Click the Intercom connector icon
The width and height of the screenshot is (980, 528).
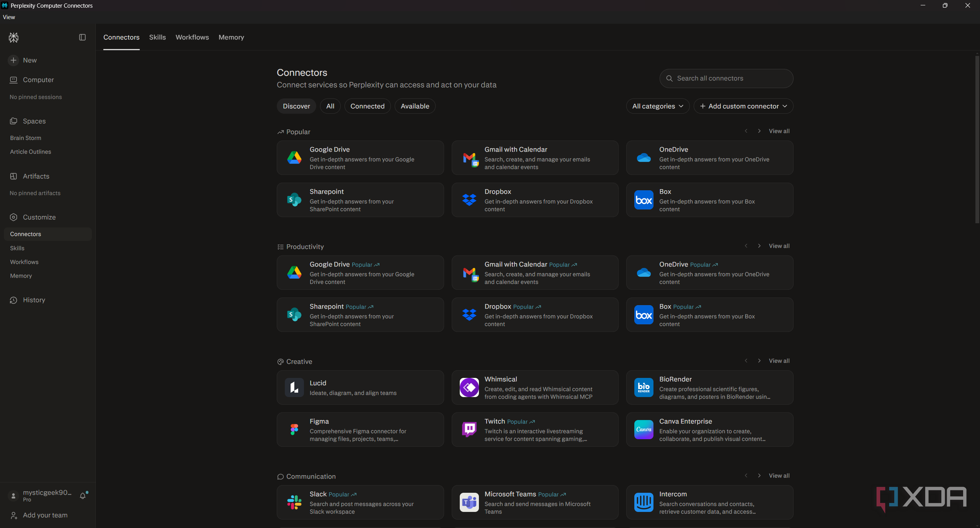(x=644, y=502)
